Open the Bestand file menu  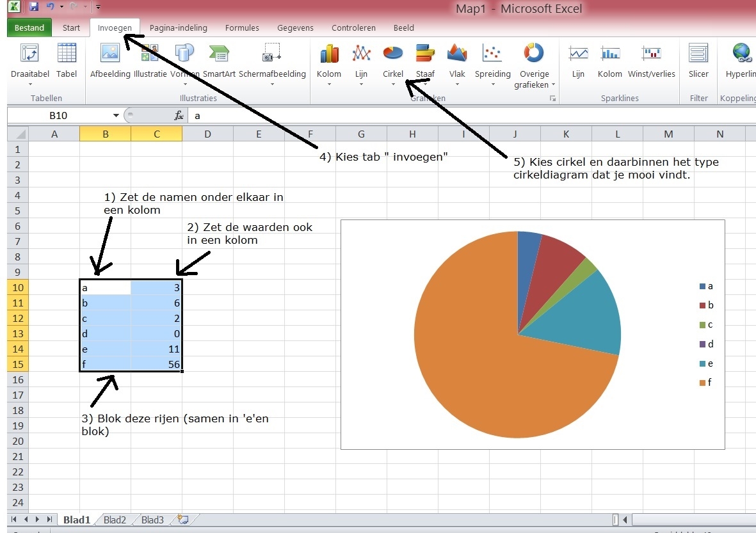coord(29,28)
